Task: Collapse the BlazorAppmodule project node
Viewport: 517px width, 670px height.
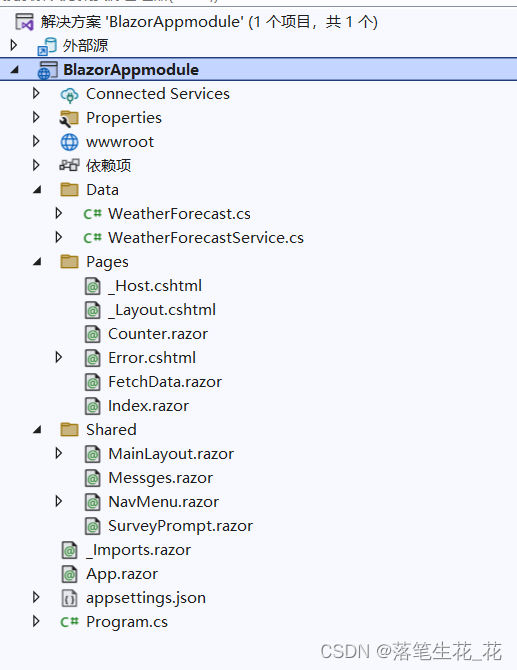Action: point(15,69)
